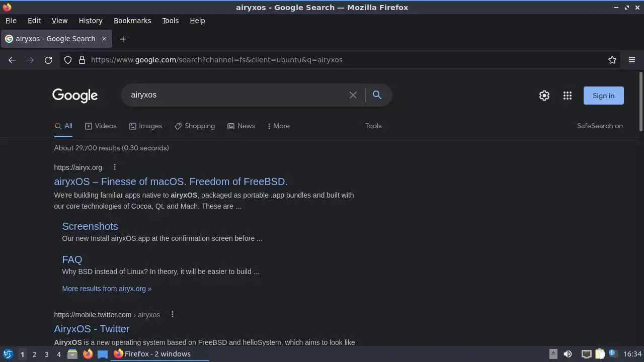Screen dimensions: 644x362
Task: Open the Tools menu in menubar
Action: point(170,21)
